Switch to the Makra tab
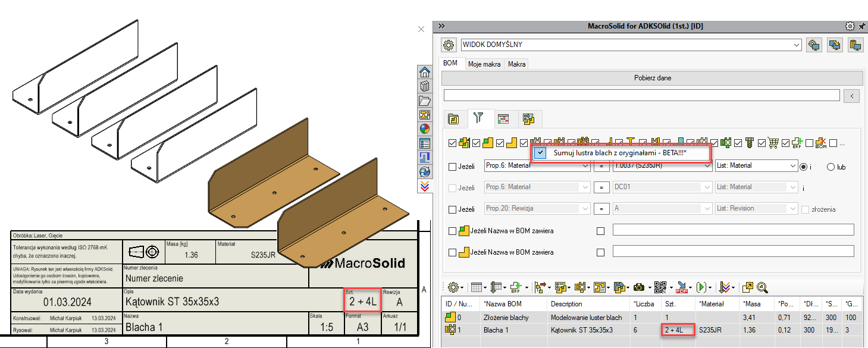 [x=516, y=64]
